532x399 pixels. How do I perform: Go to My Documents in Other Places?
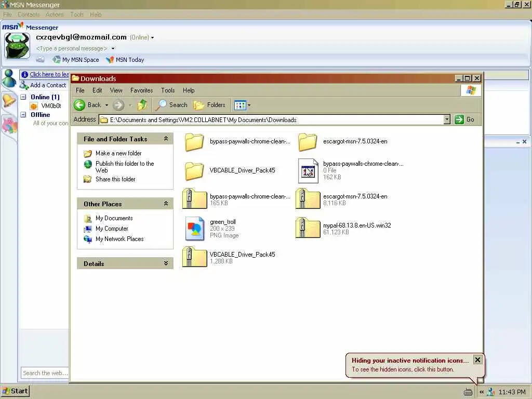tap(114, 218)
